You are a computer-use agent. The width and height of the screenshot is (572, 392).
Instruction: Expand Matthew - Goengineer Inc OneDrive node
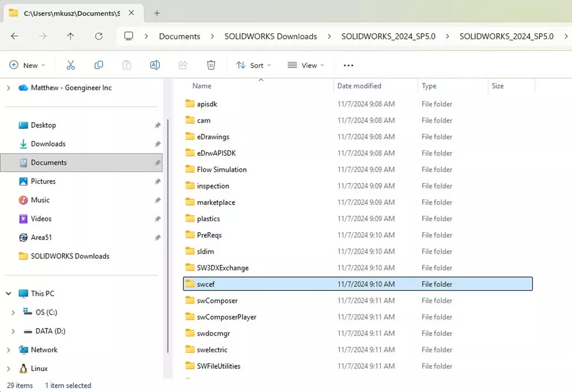[8, 87]
